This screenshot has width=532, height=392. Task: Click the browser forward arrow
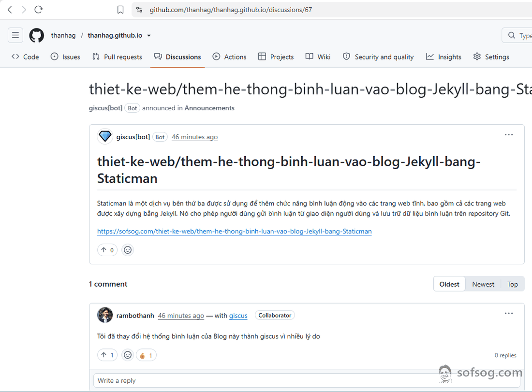(24, 10)
